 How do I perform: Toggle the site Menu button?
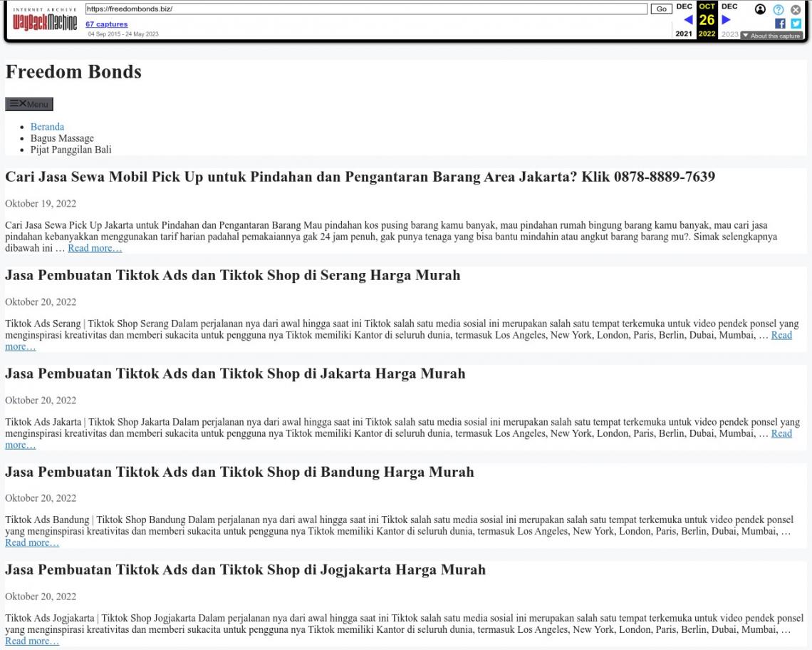click(29, 103)
